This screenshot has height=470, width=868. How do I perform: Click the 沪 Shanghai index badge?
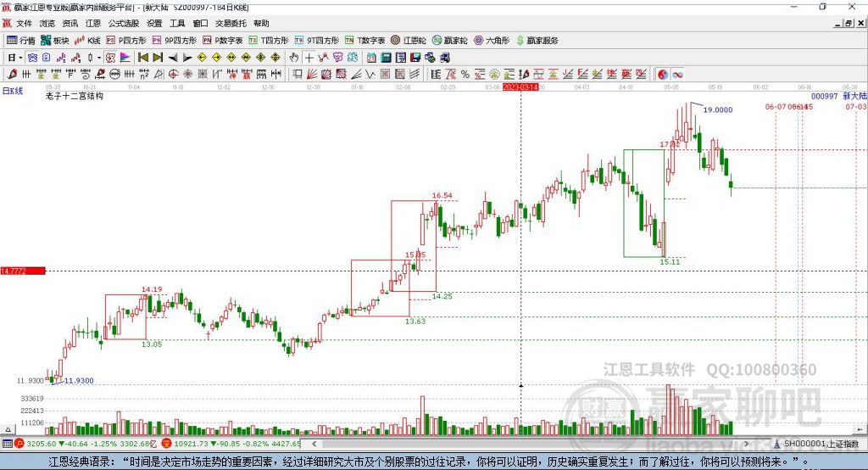(19, 444)
